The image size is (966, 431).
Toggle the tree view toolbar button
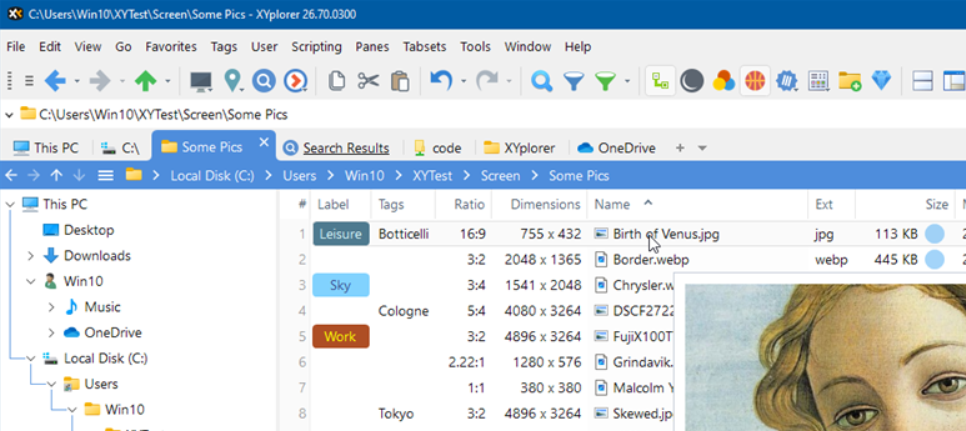tap(660, 81)
